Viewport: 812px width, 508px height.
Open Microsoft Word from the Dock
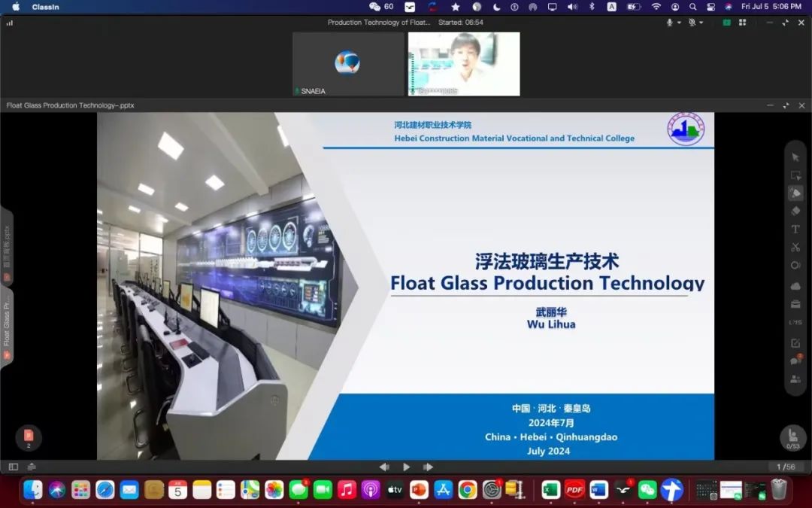point(599,489)
